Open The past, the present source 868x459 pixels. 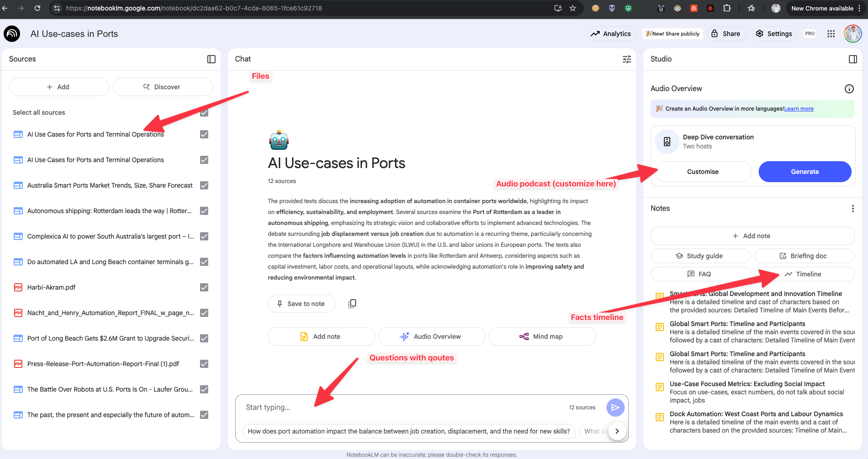[111, 415]
